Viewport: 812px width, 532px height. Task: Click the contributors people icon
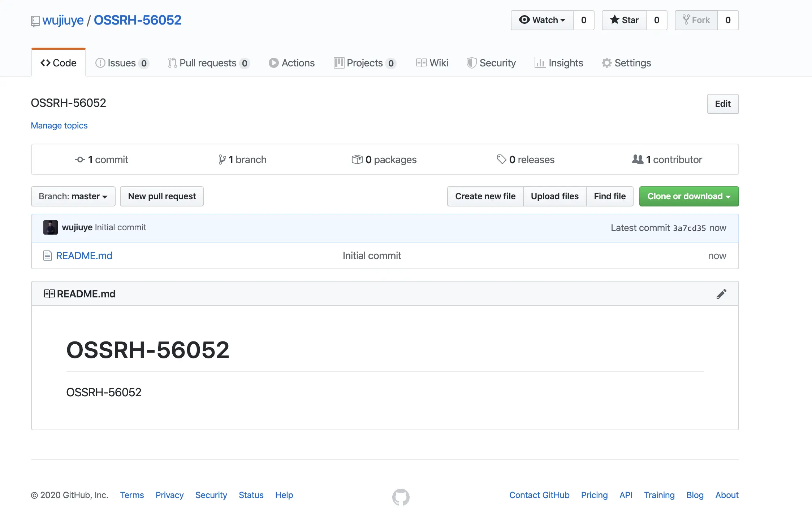(x=638, y=159)
